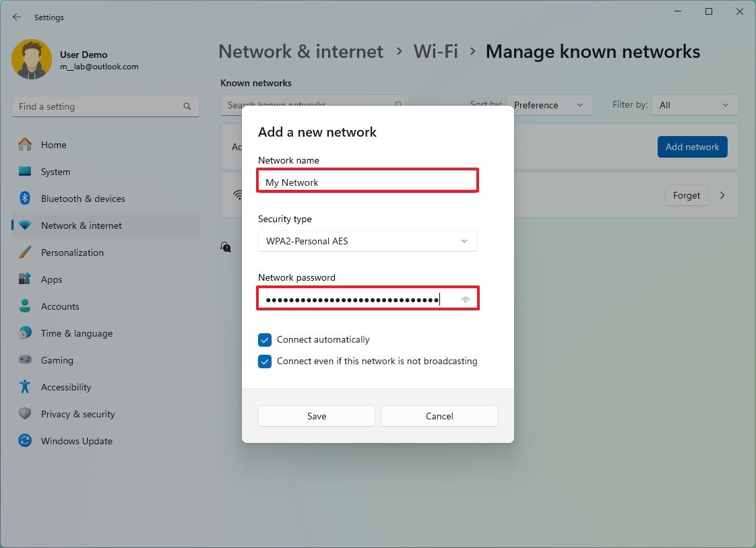Screen dimensions: 756x548
Task: Select the System icon in sidebar
Action: (24, 172)
